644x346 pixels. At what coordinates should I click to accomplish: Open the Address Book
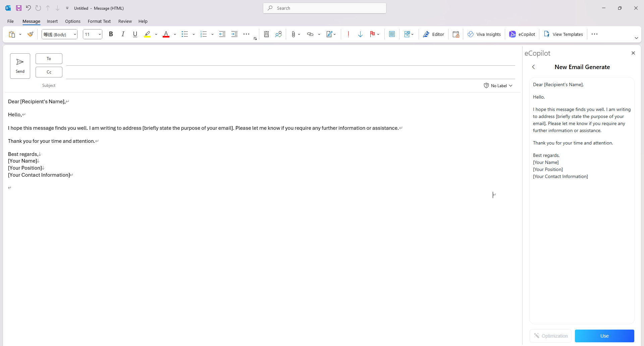tap(266, 34)
